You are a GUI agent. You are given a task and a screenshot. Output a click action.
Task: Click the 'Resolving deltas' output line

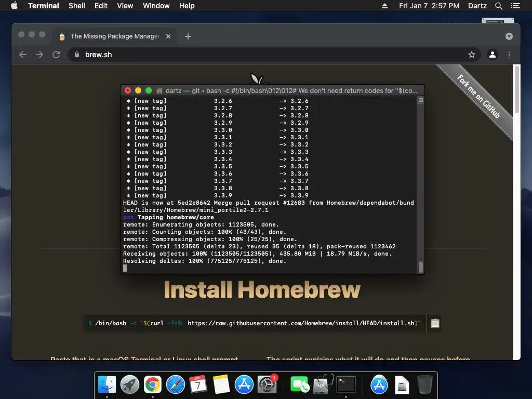205,261
